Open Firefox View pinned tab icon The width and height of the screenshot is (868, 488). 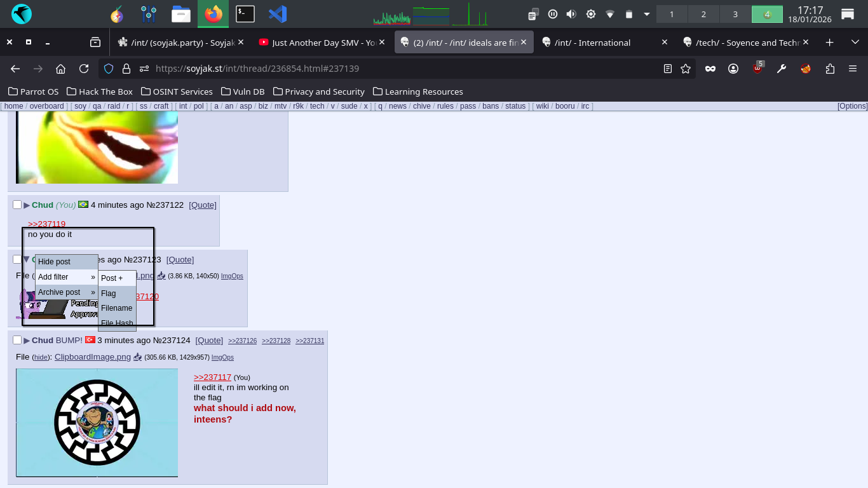coord(95,43)
